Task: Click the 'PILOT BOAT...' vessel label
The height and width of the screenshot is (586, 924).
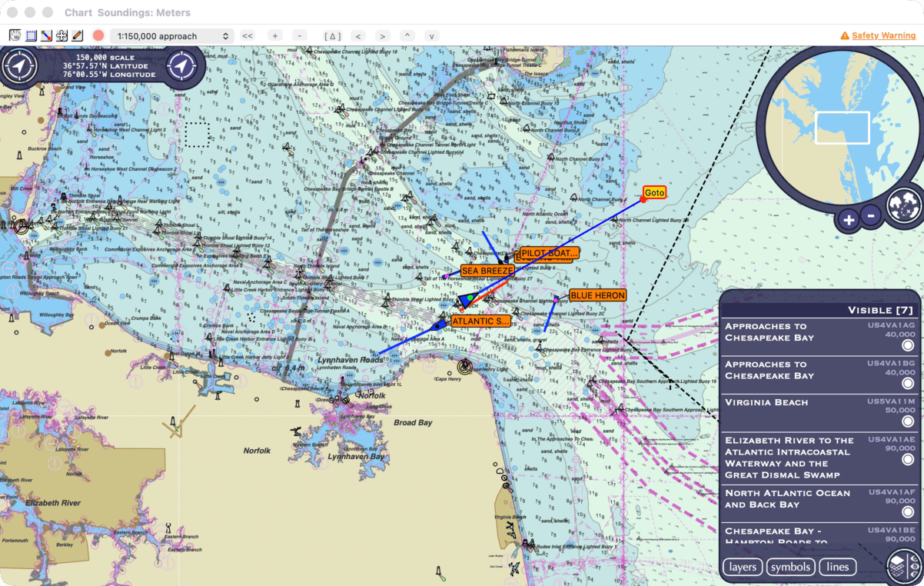Action: [550, 252]
